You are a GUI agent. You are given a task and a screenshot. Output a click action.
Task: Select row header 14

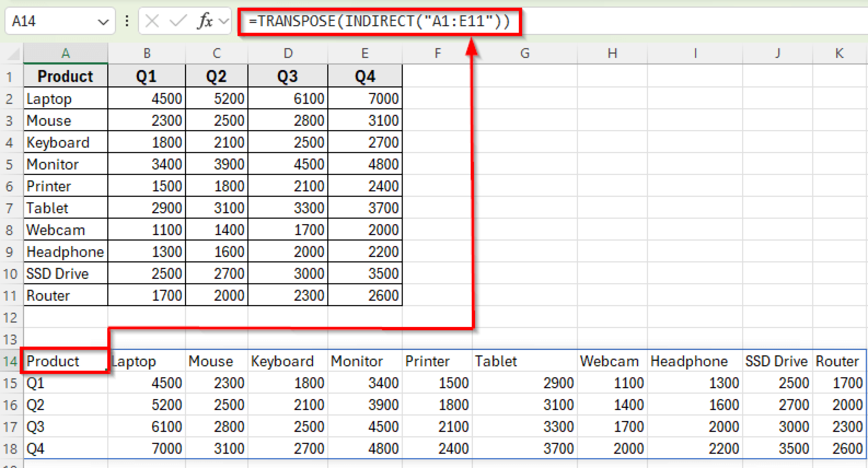point(11,361)
